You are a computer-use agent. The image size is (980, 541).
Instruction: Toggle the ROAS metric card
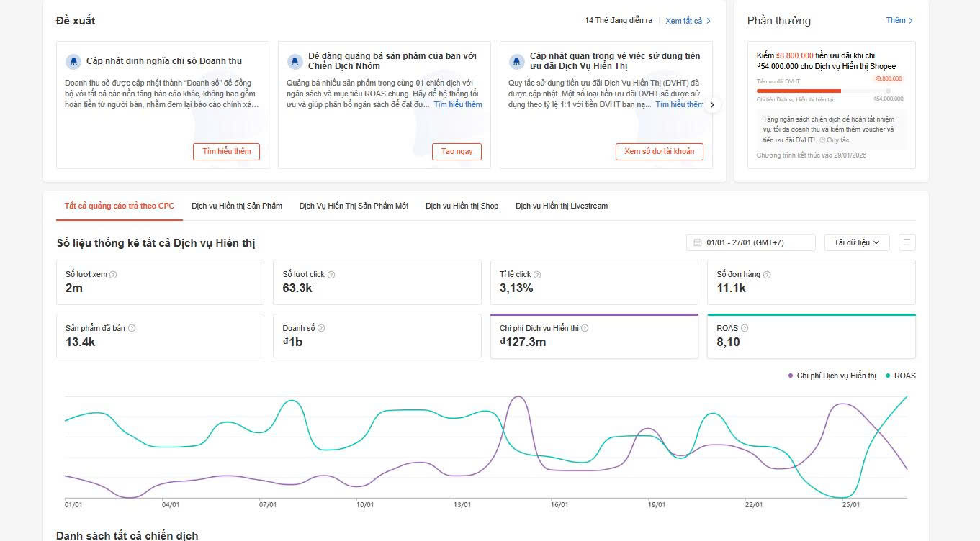pos(811,336)
